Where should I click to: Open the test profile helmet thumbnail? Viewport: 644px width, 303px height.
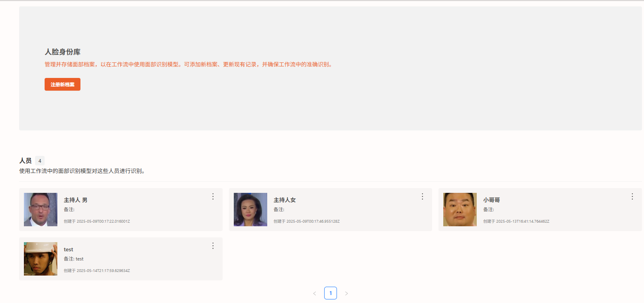click(41, 259)
